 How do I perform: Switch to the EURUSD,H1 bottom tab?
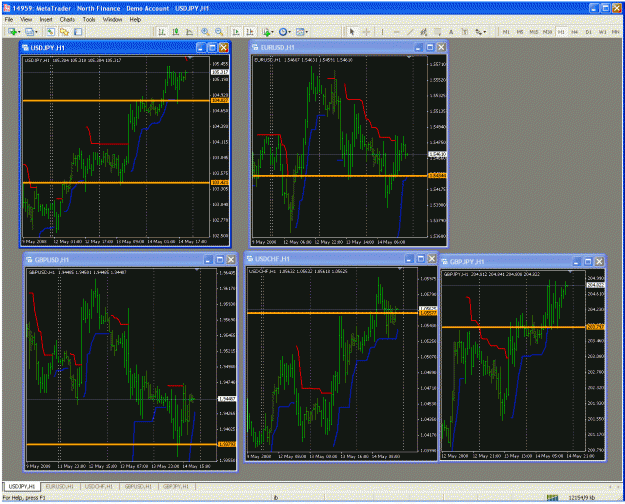point(60,486)
